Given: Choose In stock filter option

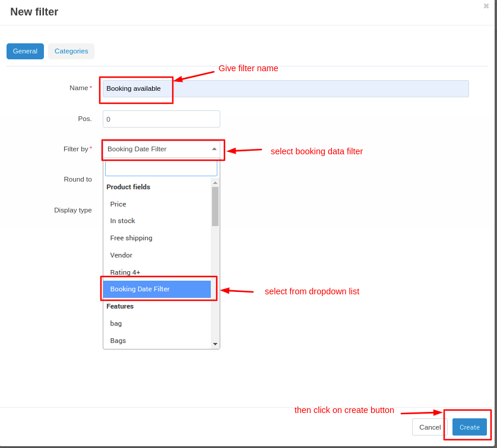Looking at the screenshot, I should click(x=122, y=221).
